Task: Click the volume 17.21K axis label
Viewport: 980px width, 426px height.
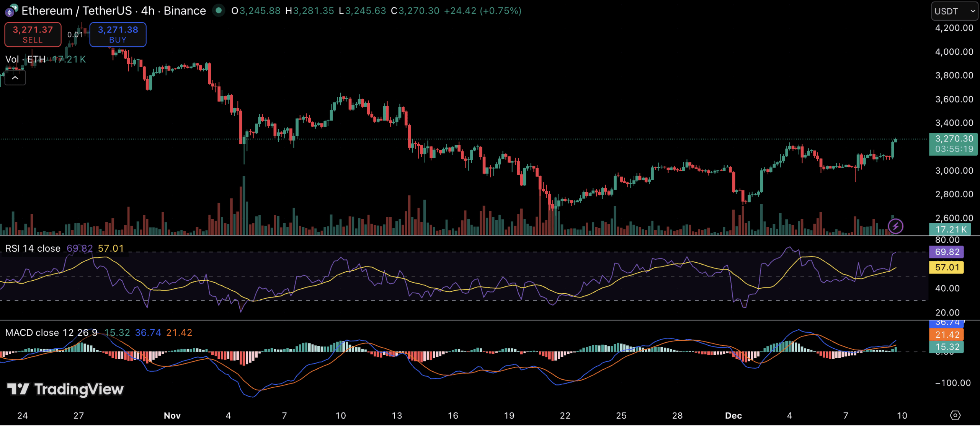Action: pyautogui.click(x=950, y=229)
